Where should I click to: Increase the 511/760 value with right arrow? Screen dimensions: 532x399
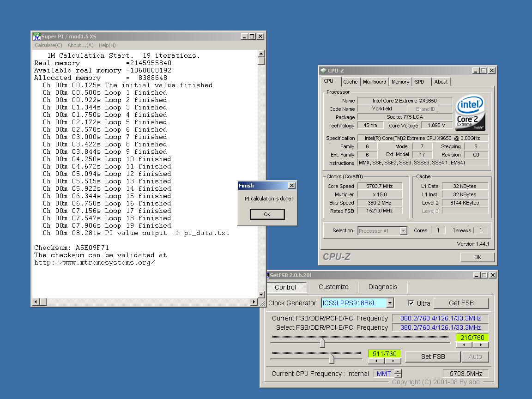coord(393,361)
